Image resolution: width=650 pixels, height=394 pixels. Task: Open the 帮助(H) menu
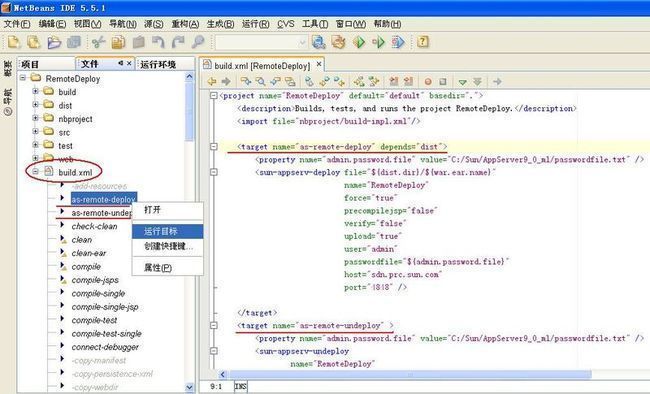click(387, 24)
